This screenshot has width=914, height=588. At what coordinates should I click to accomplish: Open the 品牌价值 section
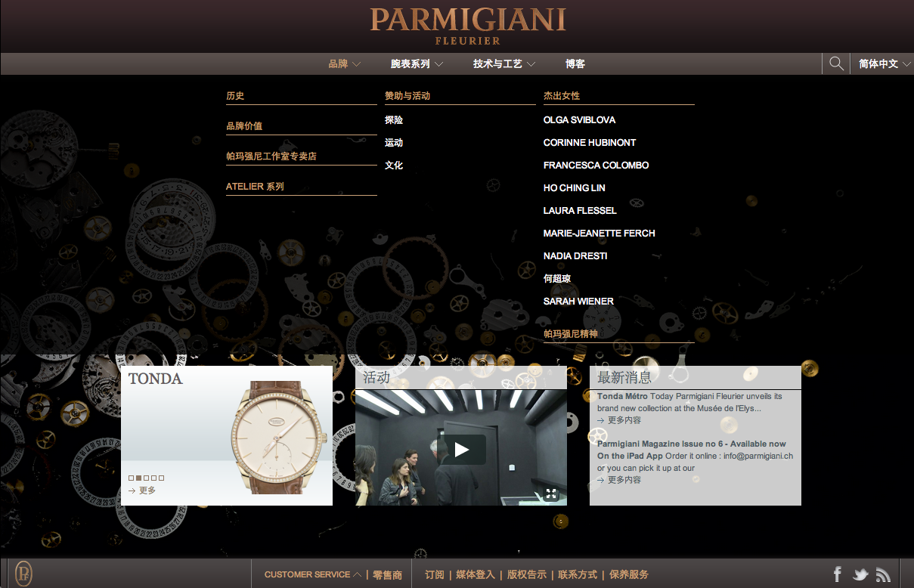(x=244, y=126)
